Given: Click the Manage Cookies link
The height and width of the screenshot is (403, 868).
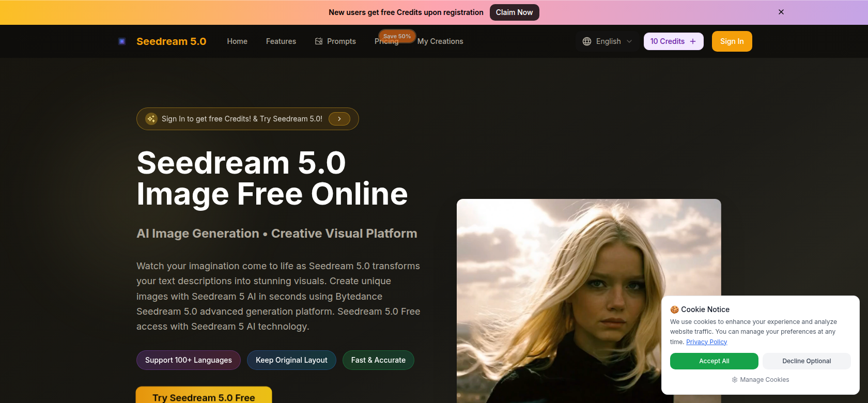Looking at the screenshot, I should point(760,380).
